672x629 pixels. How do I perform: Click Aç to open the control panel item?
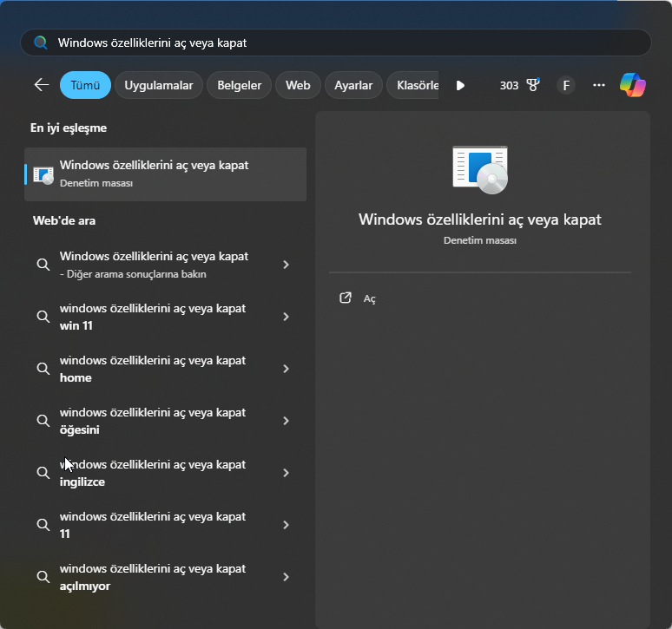370,298
